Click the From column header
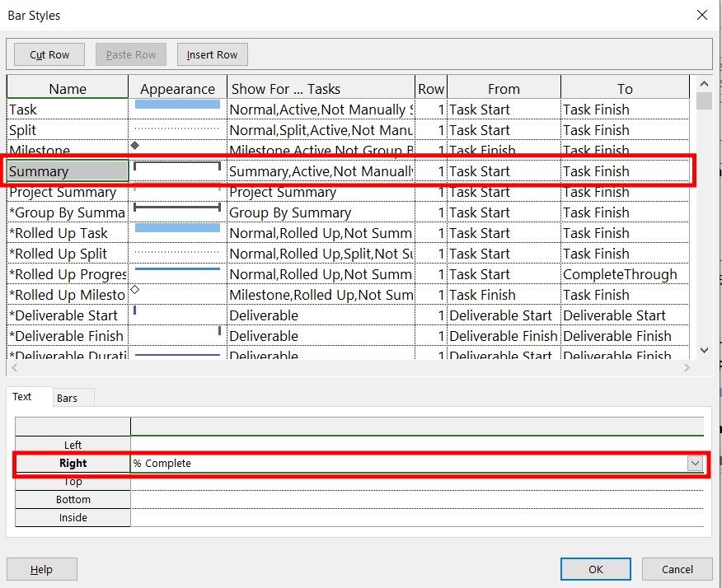 click(504, 88)
